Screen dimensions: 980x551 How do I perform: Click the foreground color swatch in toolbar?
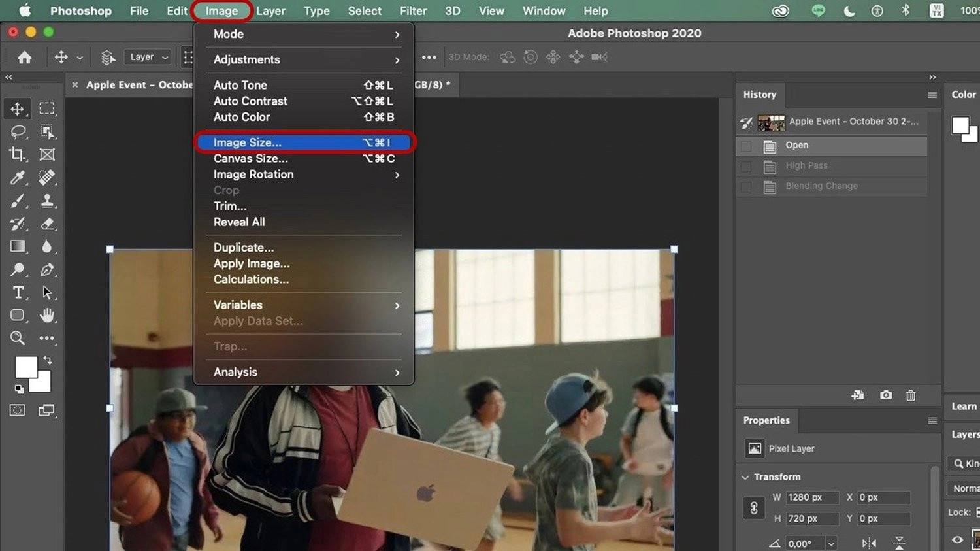tap(25, 367)
